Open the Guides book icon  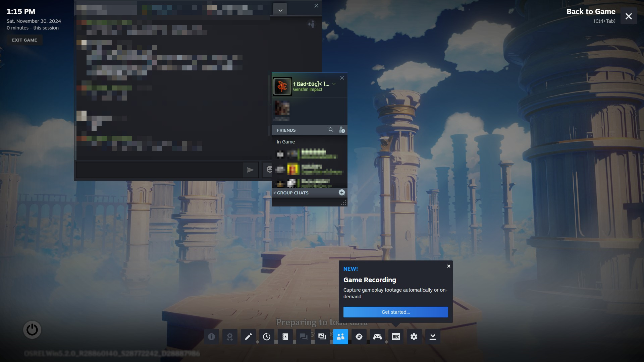(285, 337)
